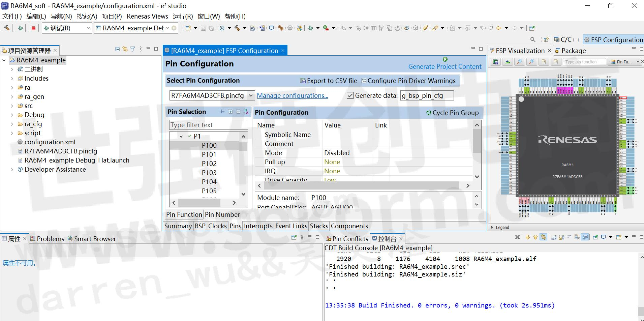
Task: Sort pins alphabetically in Pin Selection
Action: [x=246, y=112]
